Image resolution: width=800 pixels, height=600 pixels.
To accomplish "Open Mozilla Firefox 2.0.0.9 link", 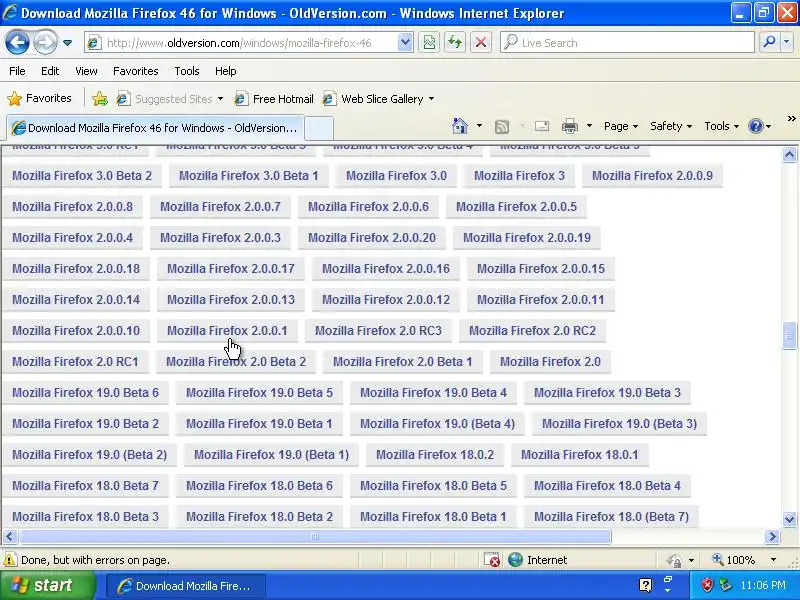I will click(x=652, y=176).
